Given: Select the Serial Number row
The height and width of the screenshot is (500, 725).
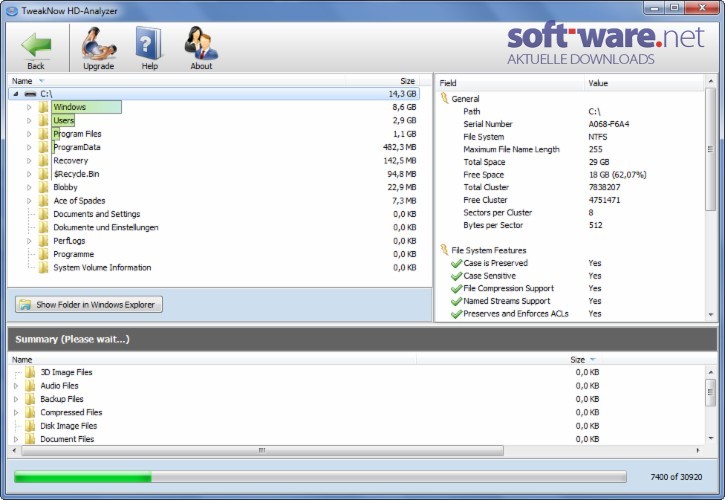Looking at the screenshot, I should [570, 124].
